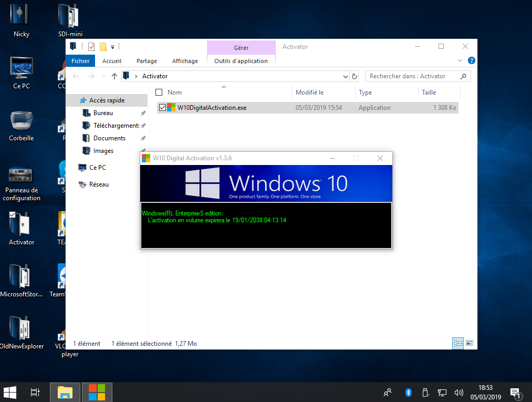Viewport: 532px width, 402px height.
Task: Open Ce PC desktop icon
Action: click(x=22, y=73)
